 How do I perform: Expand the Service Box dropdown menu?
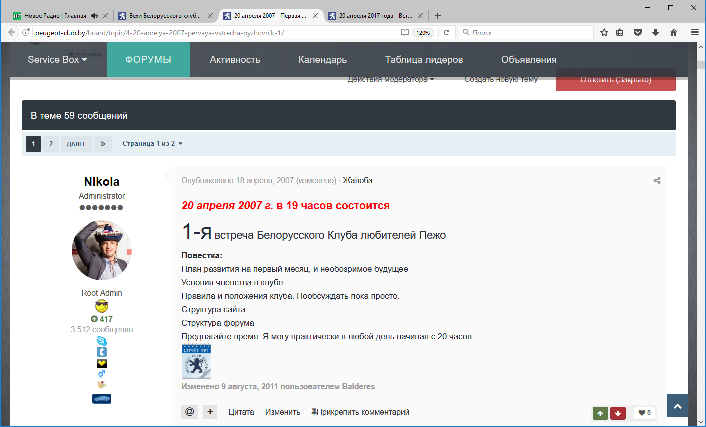click(x=57, y=59)
